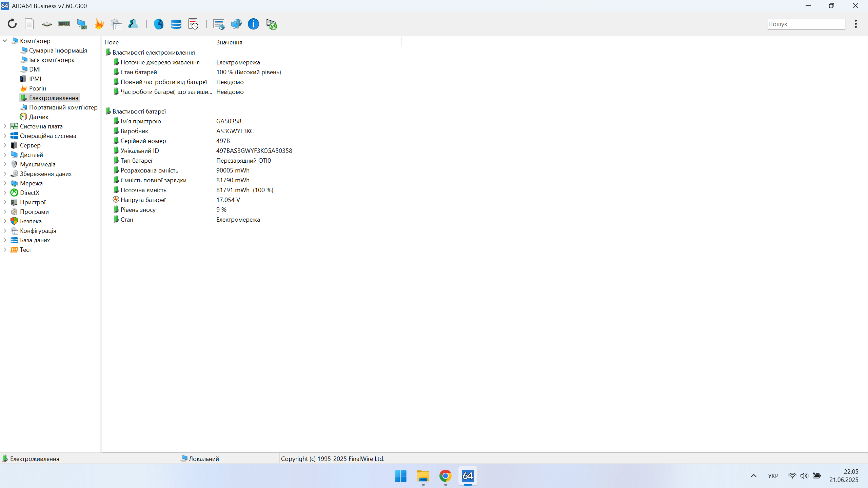Image resolution: width=868 pixels, height=488 pixels.
Task: Click the green RAM module toolbar icon
Action: (64, 24)
